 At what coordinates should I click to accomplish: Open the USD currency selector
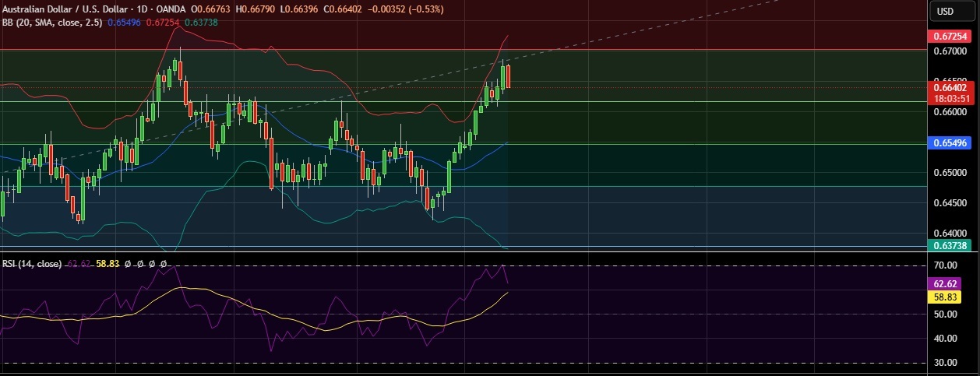(945, 11)
